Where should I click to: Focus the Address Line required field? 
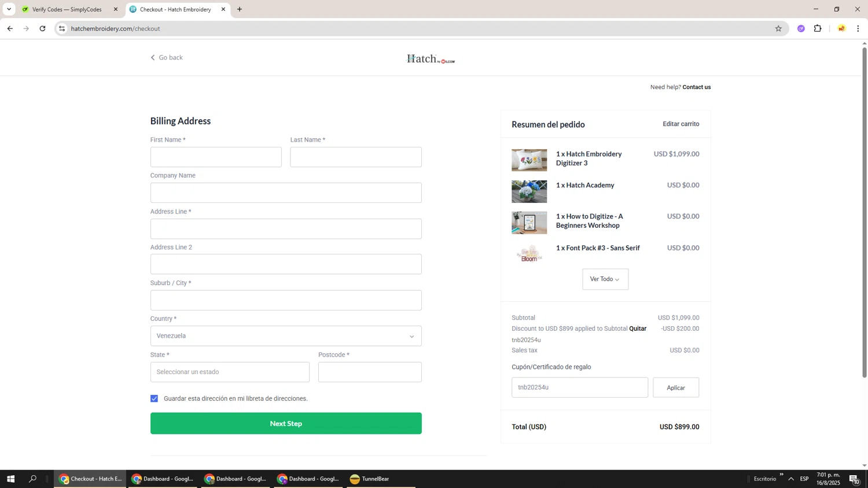point(286,229)
